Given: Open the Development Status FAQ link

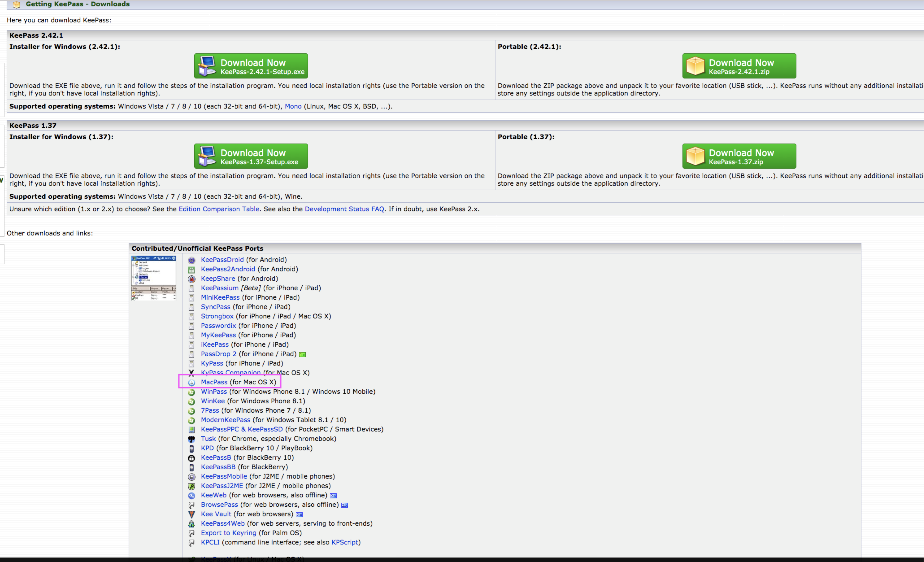Looking at the screenshot, I should 344,209.
